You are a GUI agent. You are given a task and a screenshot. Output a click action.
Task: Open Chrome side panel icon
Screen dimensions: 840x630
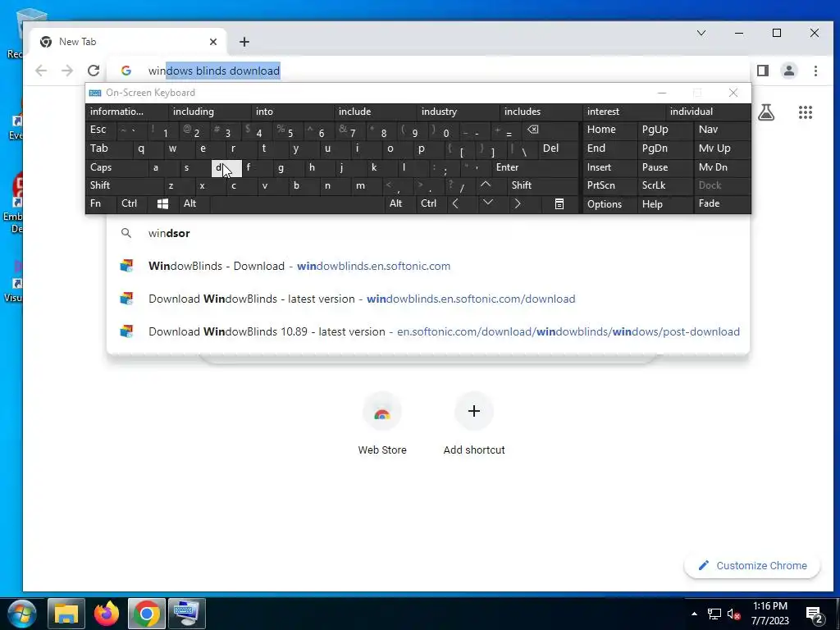(x=763, y=71)
